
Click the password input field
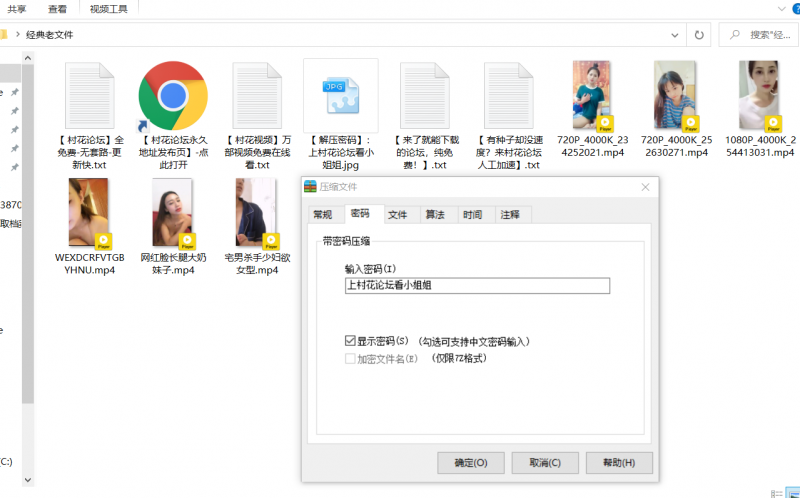coord(476,285)
